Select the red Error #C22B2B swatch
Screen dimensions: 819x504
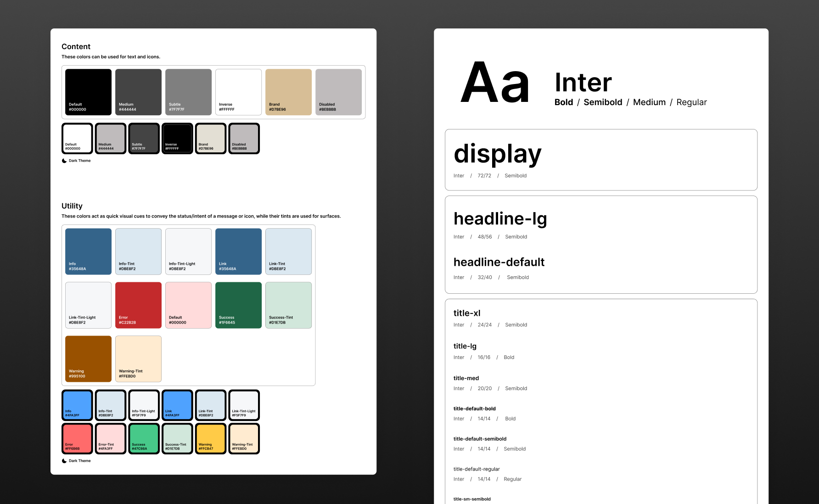(x=138, y=305)
